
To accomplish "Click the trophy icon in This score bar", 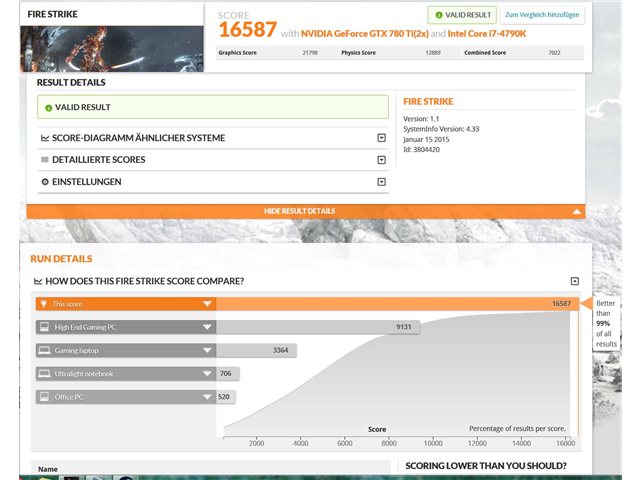I will click(x=44, y=304).
